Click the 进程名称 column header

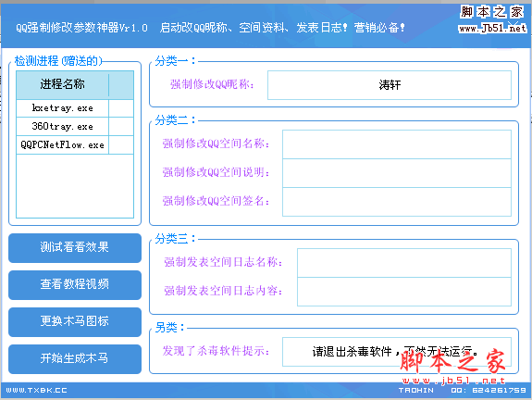tap(62, 84)
